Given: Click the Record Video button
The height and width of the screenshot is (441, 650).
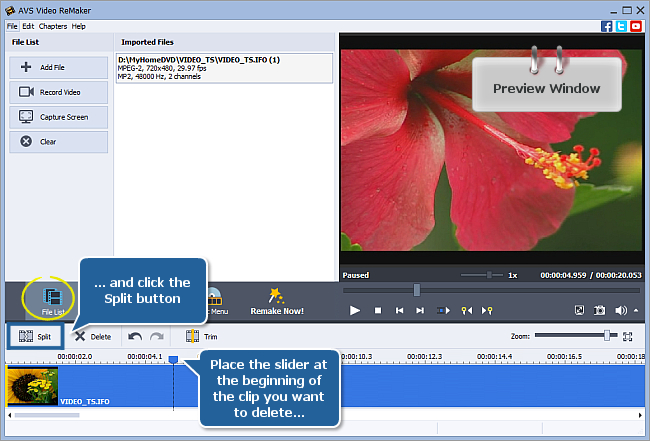Looking at the screenshot, I should pos(58,92).
